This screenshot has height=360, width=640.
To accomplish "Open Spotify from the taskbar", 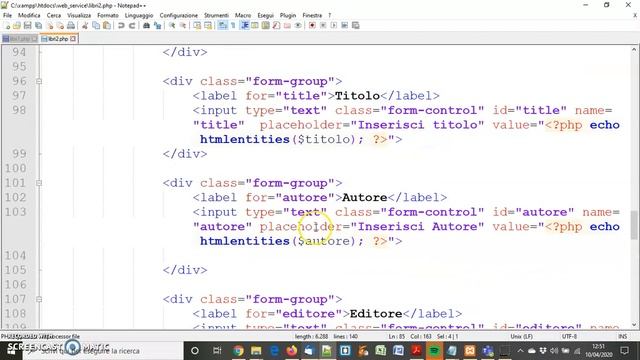I will pos(434,351).
